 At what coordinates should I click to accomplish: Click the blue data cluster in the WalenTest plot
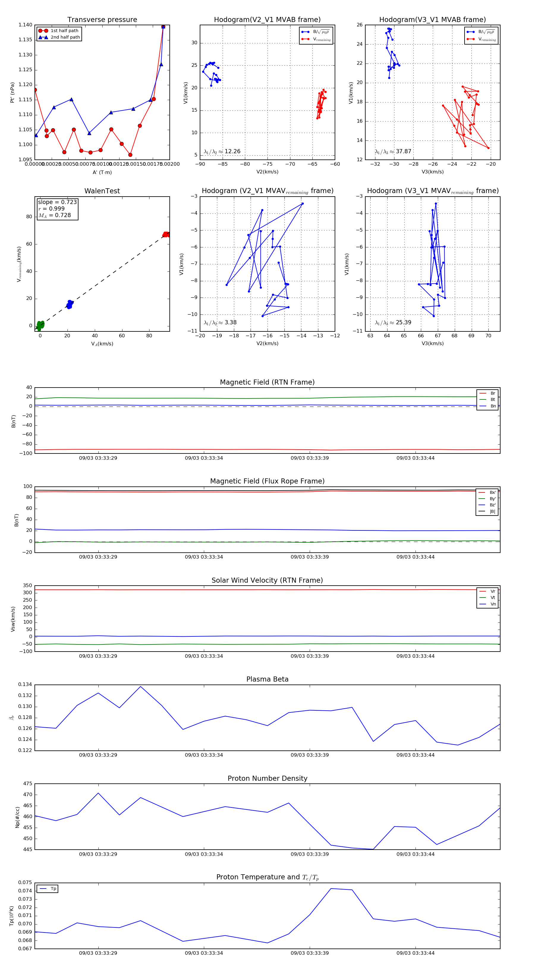point(70,304)
